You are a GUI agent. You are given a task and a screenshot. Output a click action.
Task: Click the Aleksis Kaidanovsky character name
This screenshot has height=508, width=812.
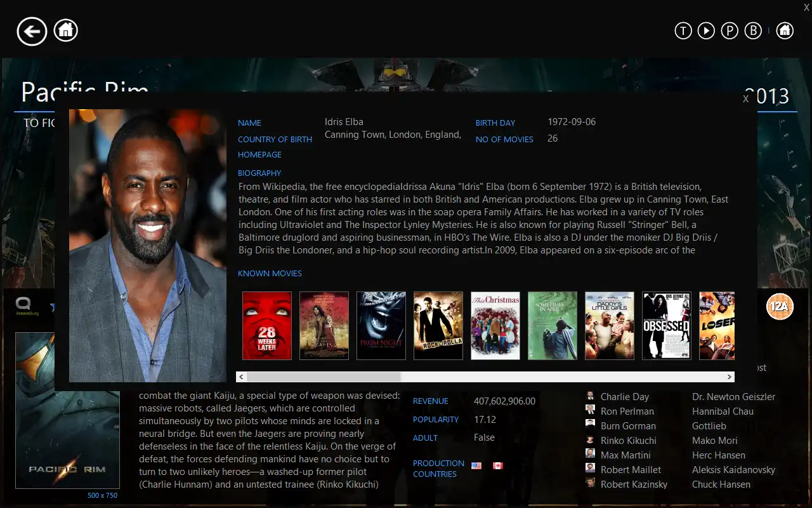(x=733, y=470)
